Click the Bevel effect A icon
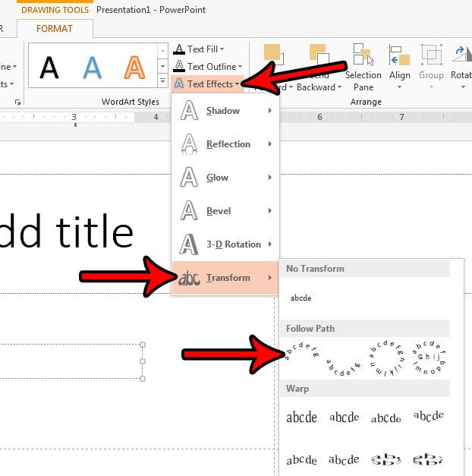The image size is (472, 476). pyautogui.click(x=189, y=211)
